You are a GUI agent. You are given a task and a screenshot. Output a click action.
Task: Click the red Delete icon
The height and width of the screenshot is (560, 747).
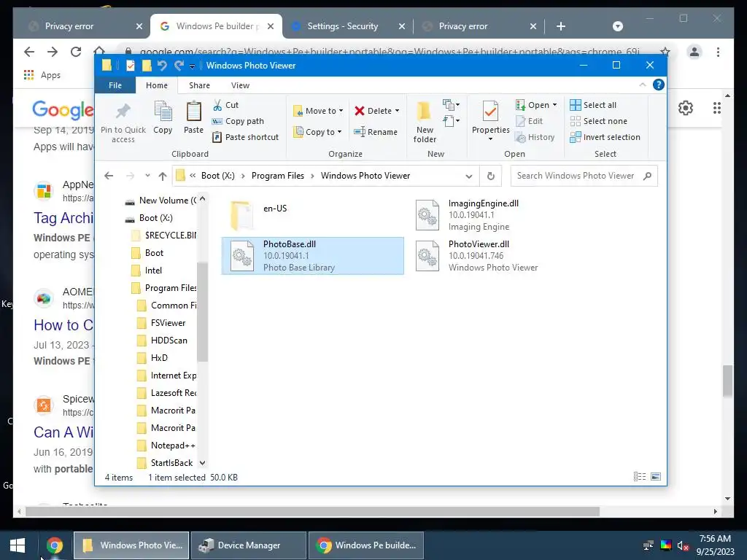[360, 111]
